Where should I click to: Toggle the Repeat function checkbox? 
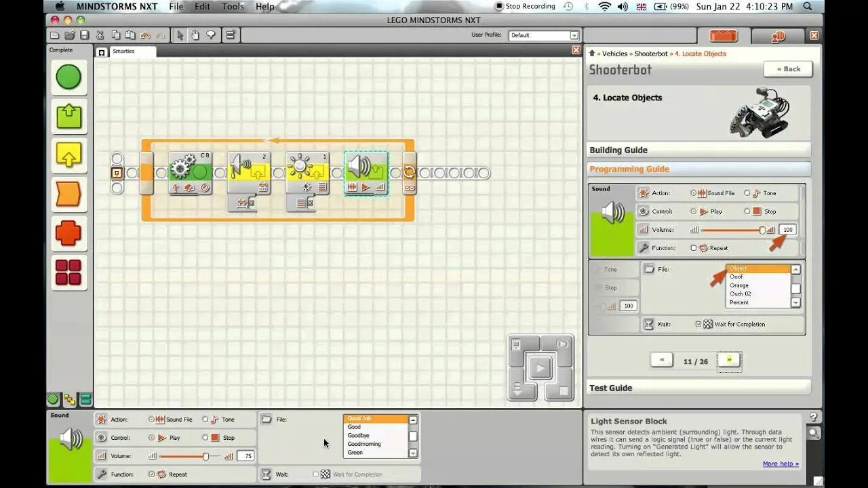(x=151, y=474)
